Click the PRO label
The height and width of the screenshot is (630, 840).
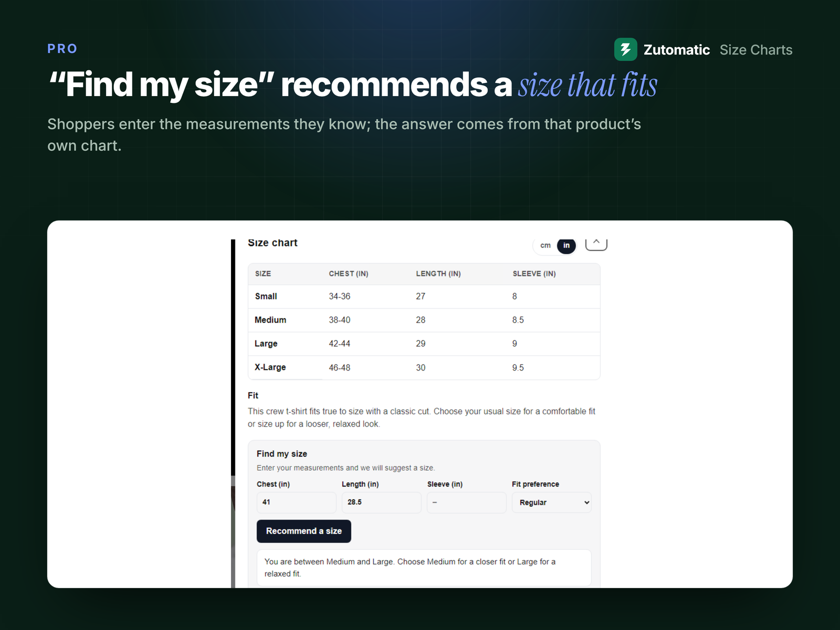(x=62, y=49)
